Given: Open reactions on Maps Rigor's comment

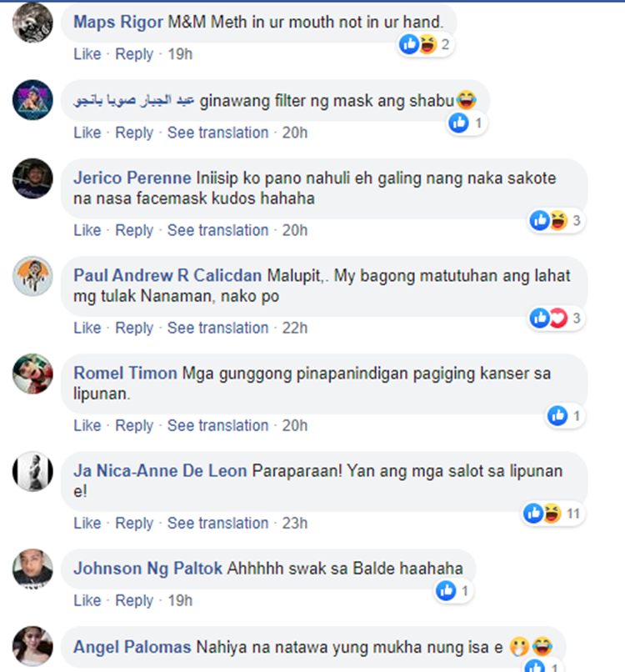Looking at the screenshot, I should (x=425, y=44).
